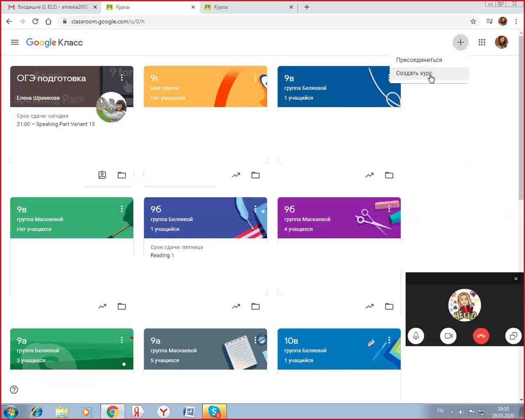
Task: Open the gradebook trend icon for 9г
Action: click(x=236, y=175)
